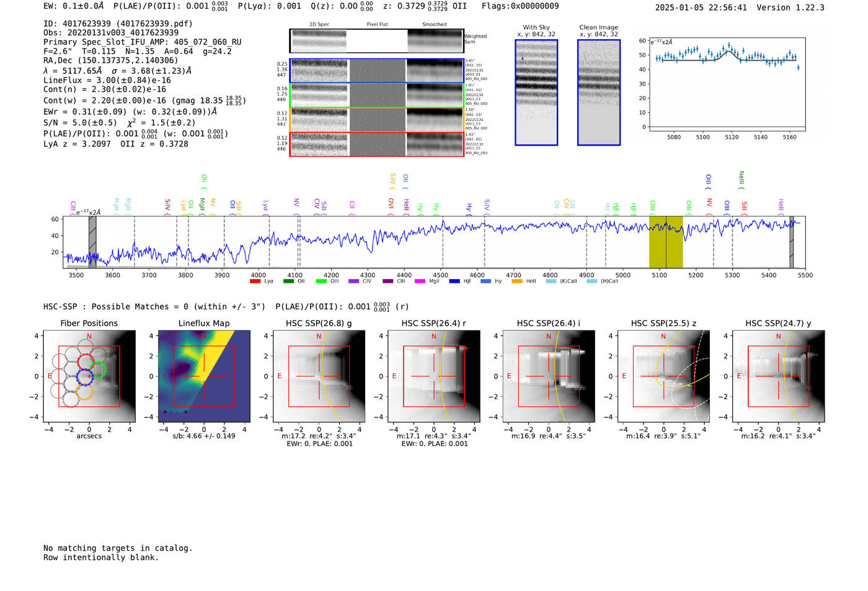Viewport: 868px width, 591px height.
Task: Click the RA,Dec coordinates line
Action: point(110,60)
